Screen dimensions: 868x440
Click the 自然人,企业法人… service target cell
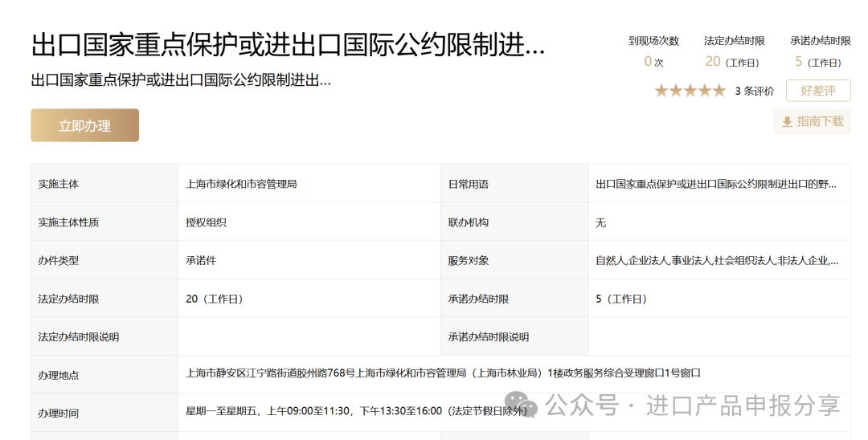pos(718,260)
